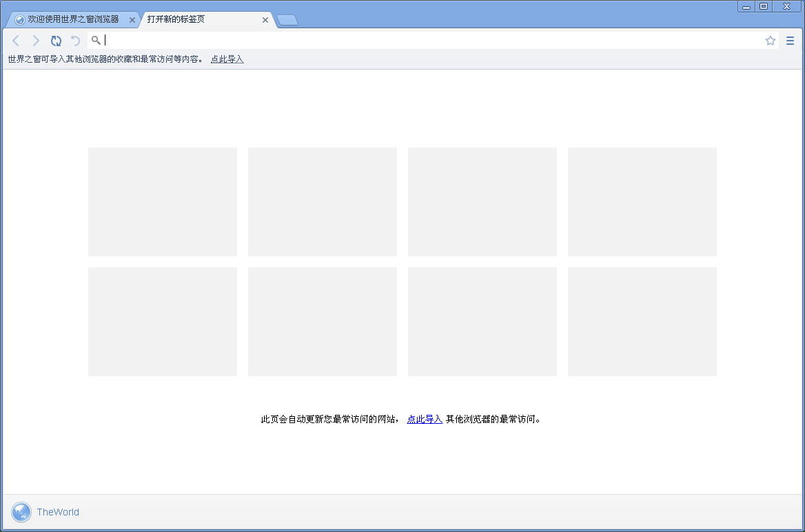
Task: Click 点此导入 link in the info bar
Action: [227, 59]
